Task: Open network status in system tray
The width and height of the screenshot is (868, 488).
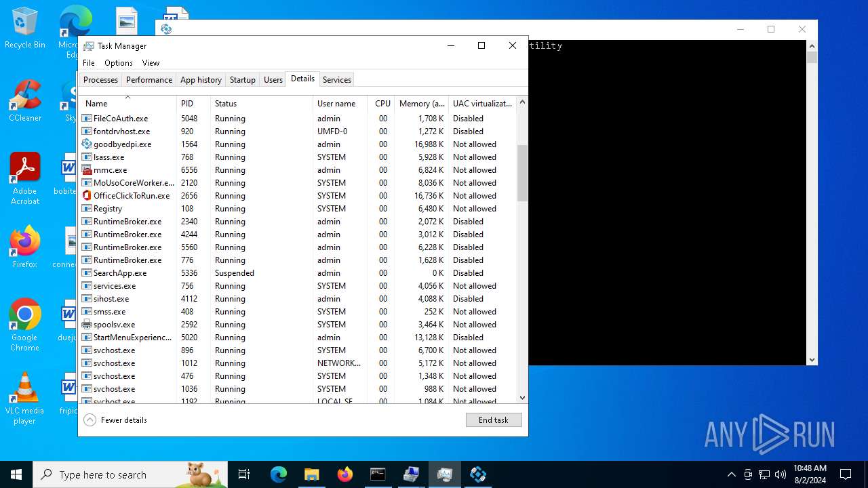Action: 764,474
